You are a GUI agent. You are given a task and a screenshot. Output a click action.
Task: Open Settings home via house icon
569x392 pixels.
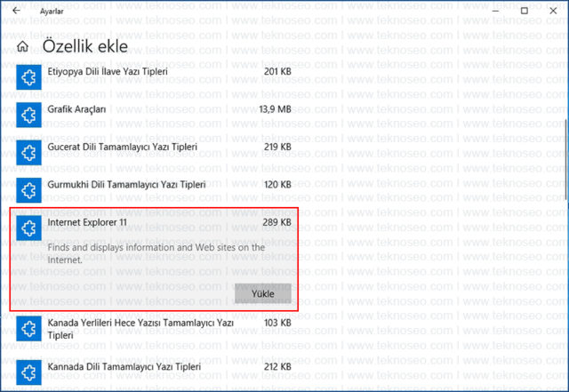(x=22, y=46)
